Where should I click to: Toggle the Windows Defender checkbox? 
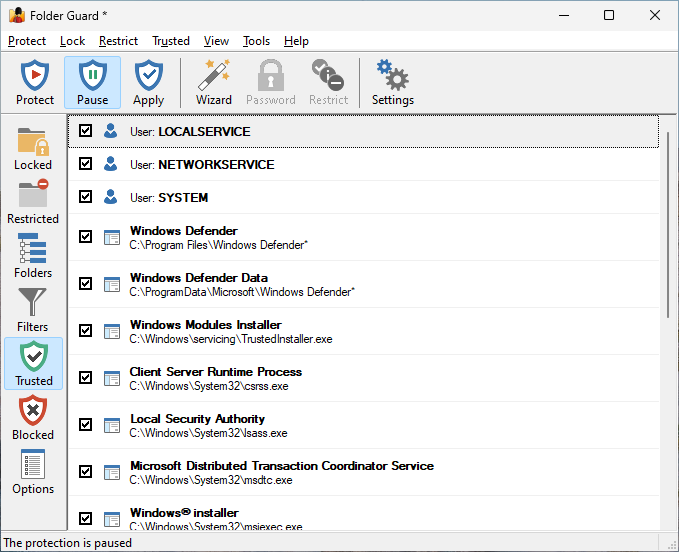point(85,236)
